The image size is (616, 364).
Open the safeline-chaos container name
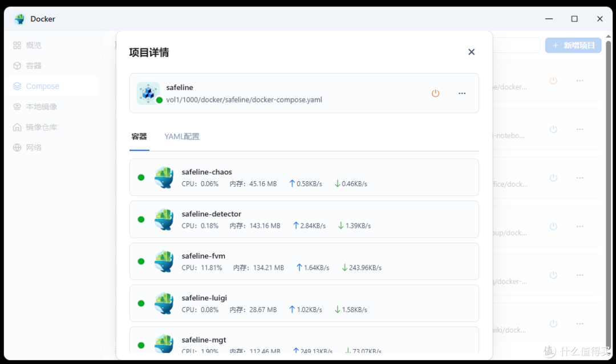(x=206, y=172)
